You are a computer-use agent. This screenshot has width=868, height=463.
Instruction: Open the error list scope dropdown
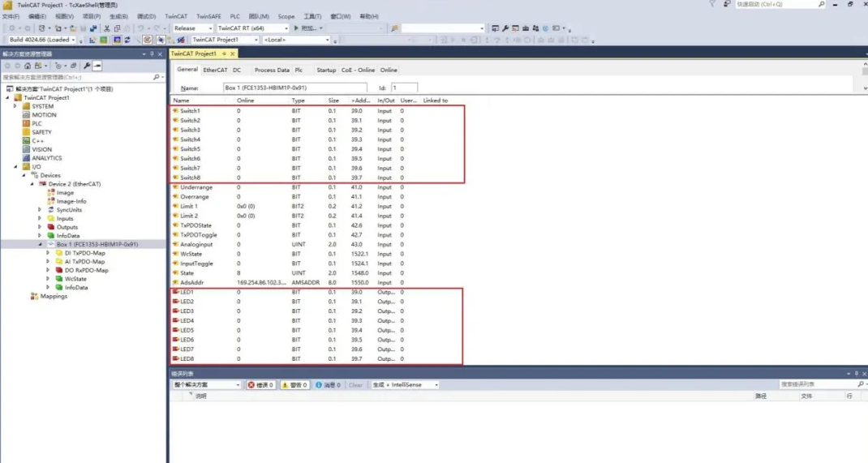click(x=207, y=385)
